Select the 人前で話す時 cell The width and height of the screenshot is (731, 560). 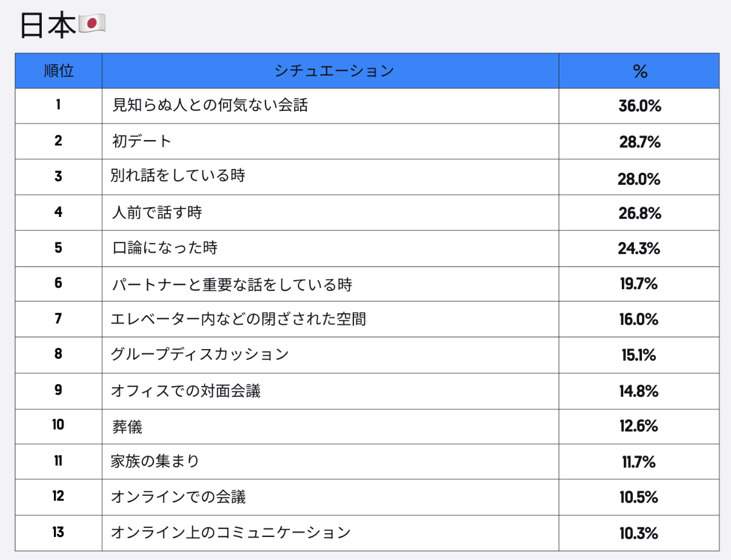(157, 212)
